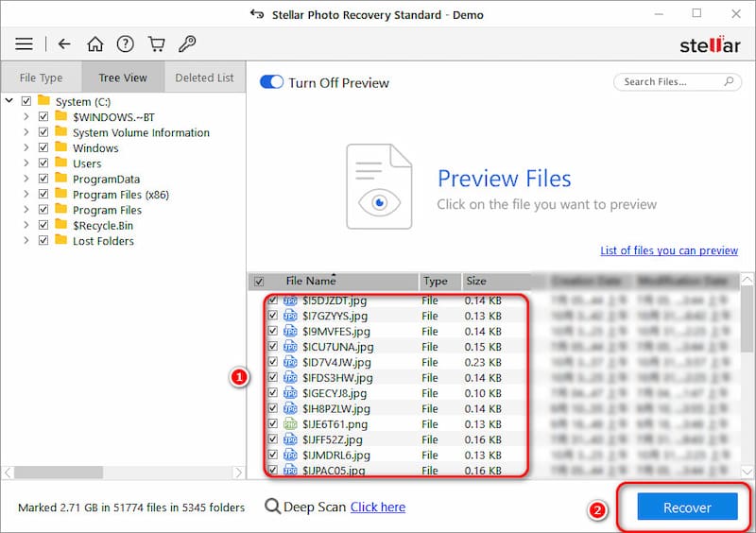Click the activation key icon

click(x=187, y=43)
